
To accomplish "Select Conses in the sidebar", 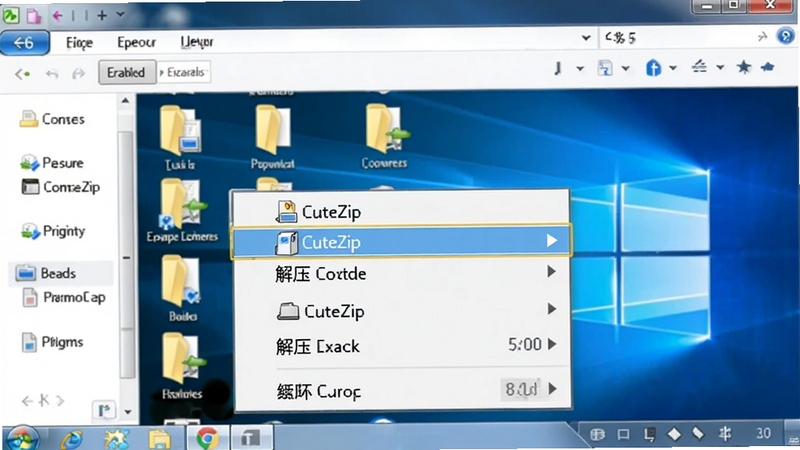I will (52, 119).
